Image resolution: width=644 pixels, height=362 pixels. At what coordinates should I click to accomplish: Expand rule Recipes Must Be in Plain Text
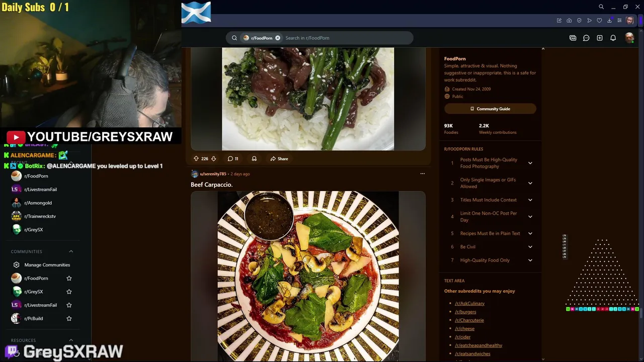point(530,233)
